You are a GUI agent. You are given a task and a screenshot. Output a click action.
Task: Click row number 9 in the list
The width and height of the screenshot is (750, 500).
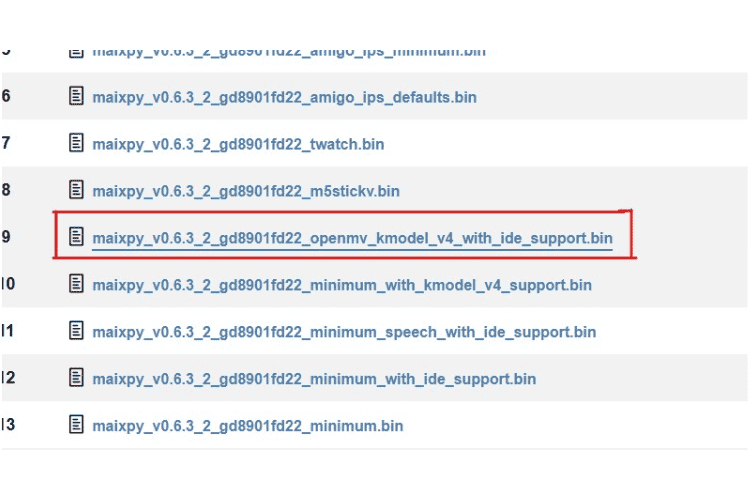(6, 237)
